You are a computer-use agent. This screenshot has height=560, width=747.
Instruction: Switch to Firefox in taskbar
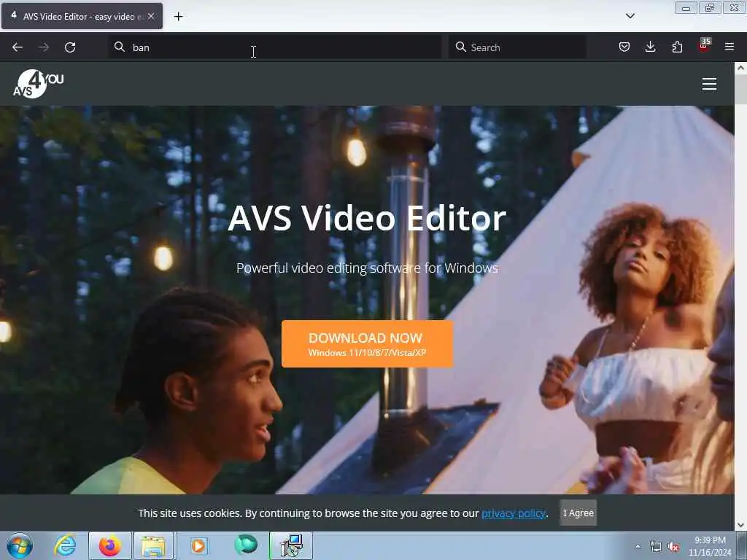click(110, 545)
